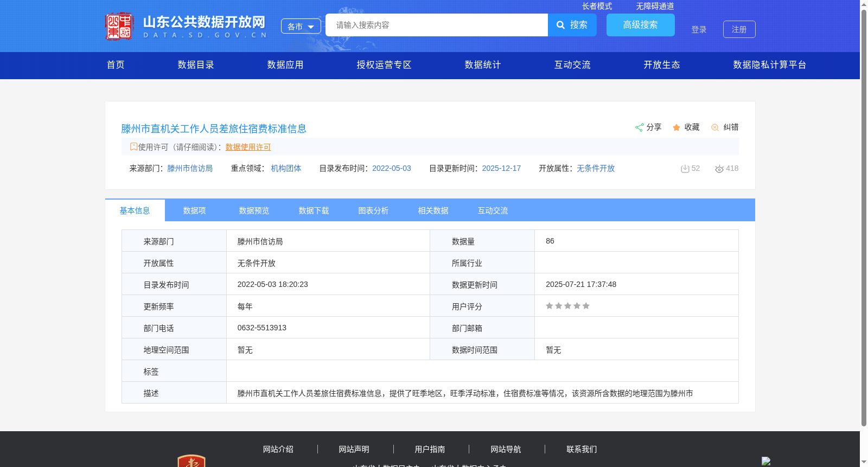Select the 基本信息 tab
Viewport: 868px width, 467px height.
click(135, 210)
